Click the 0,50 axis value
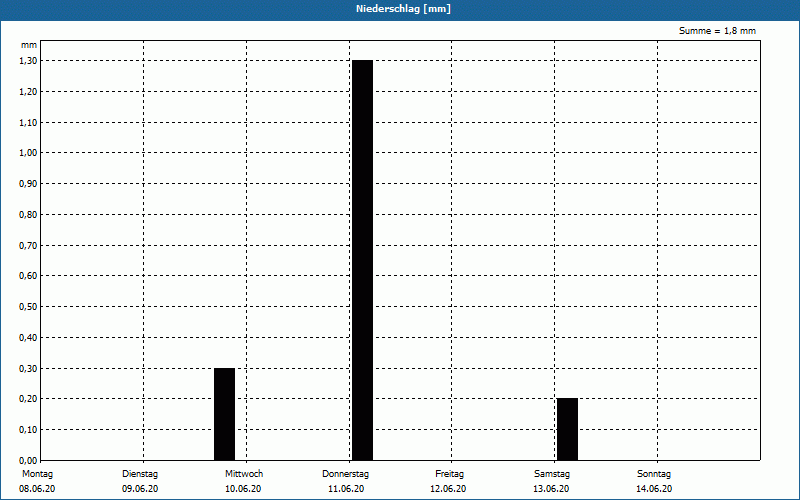 28,307
